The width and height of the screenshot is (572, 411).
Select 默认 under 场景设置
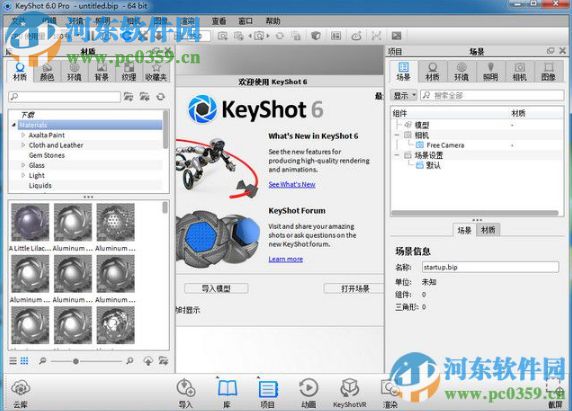(433, 165)
